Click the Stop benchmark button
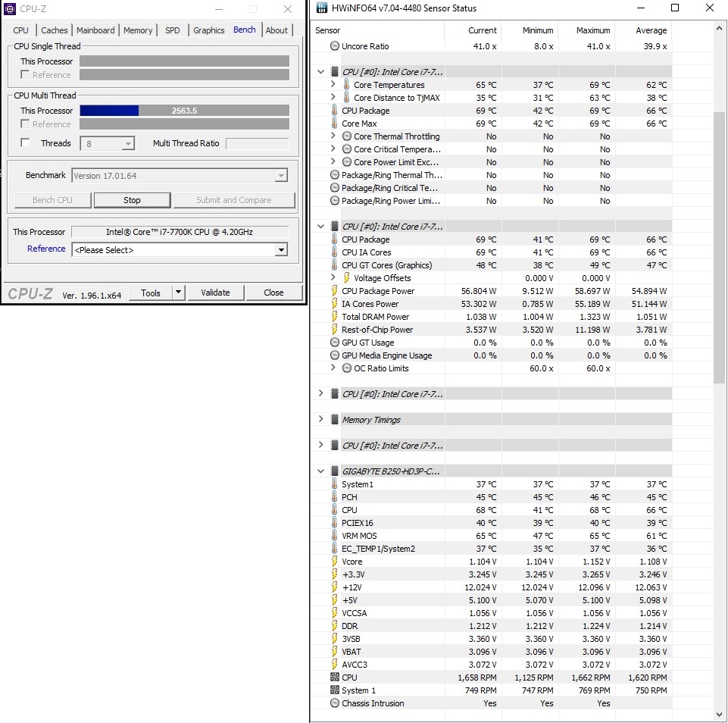The height and width of the screenshot is (723, 728). [x=132, y=200]
